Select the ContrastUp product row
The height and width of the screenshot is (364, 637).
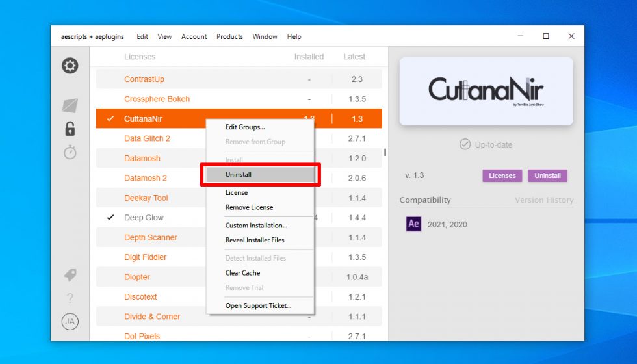point(239,79)
